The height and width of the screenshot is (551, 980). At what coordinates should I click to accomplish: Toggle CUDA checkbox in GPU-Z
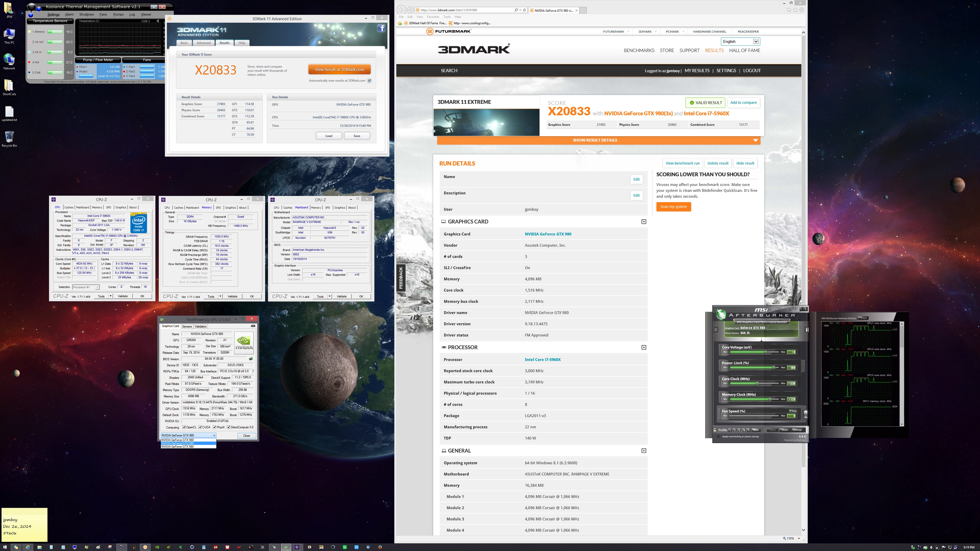[x=200, y=427]
